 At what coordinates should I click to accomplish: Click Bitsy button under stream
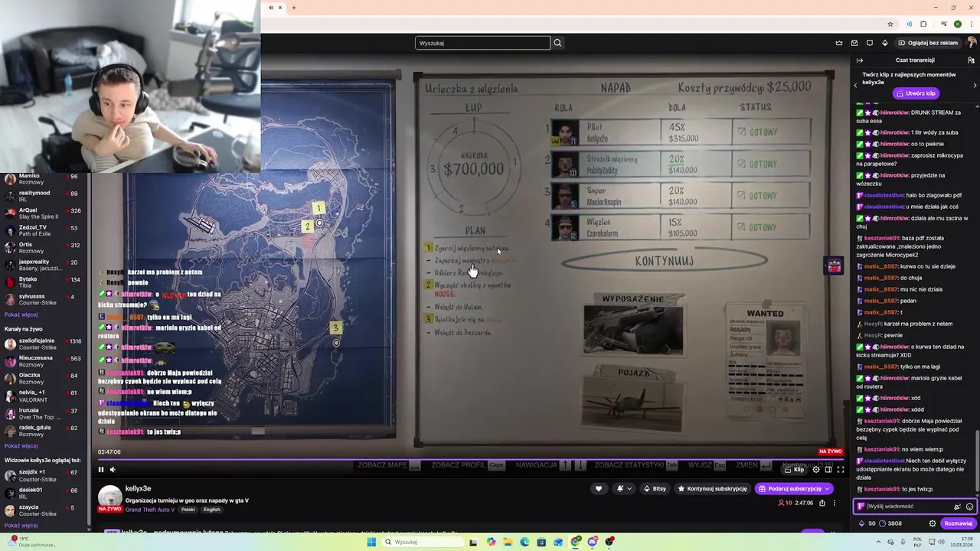click(655, 489)
